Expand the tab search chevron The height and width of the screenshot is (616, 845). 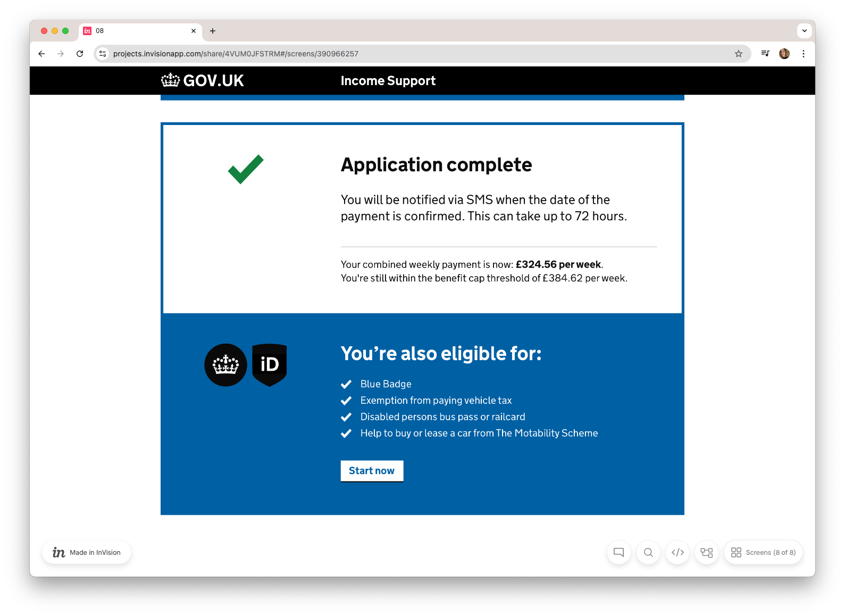pos(805,31)
